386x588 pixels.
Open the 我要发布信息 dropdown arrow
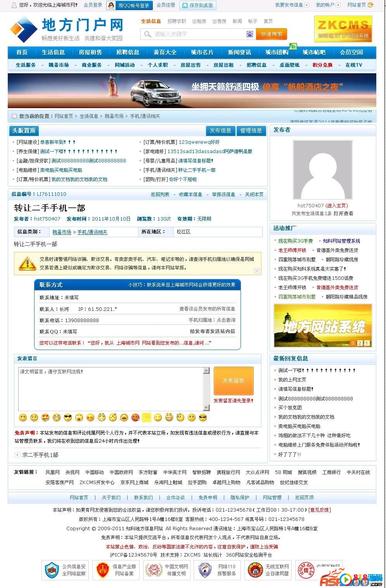tap(307, 5)
